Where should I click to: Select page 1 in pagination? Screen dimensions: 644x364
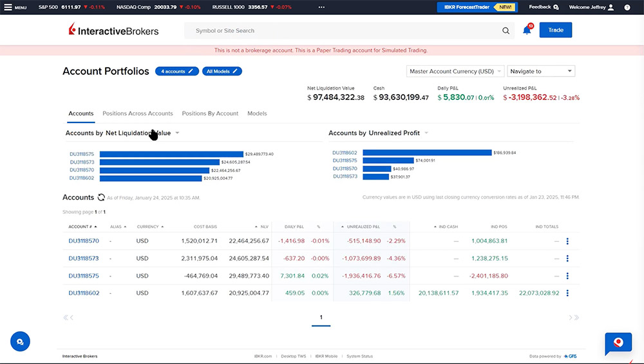321,317
